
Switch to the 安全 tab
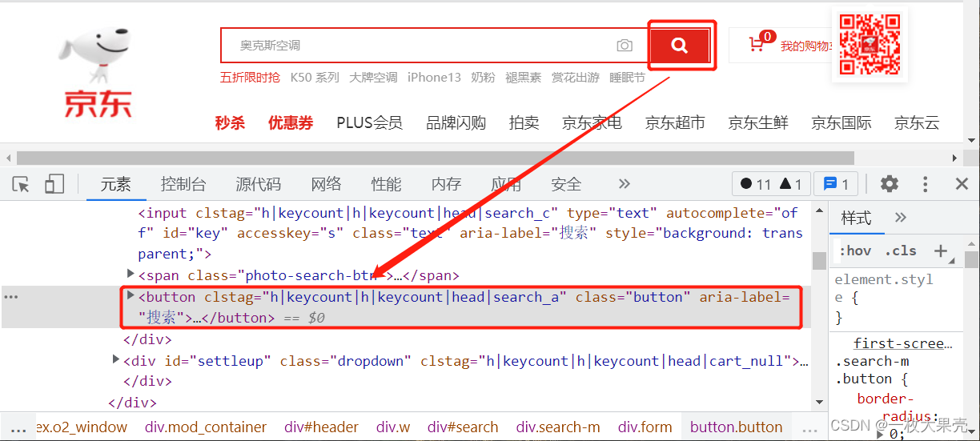click(x=566, y=184)
